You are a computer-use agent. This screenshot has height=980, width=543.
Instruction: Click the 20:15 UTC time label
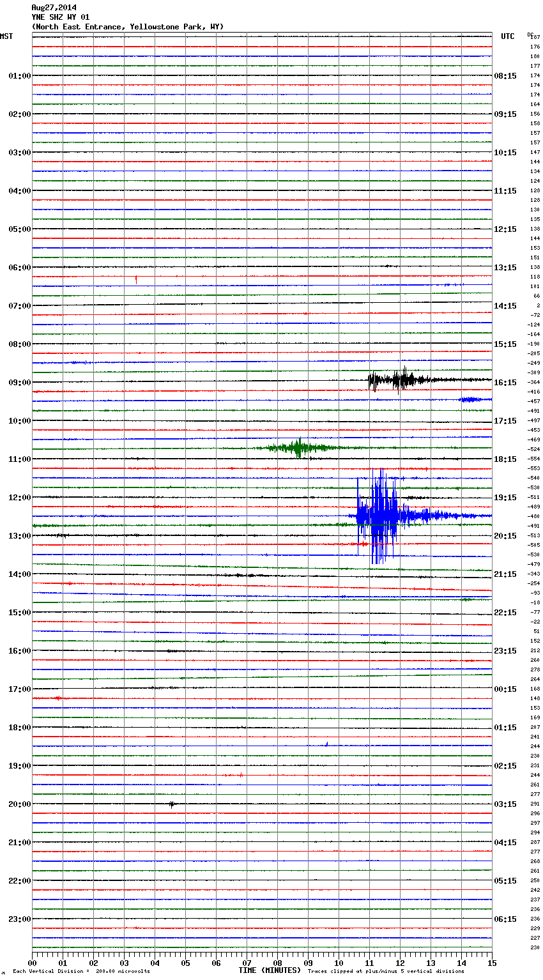(x=505, y=536)
